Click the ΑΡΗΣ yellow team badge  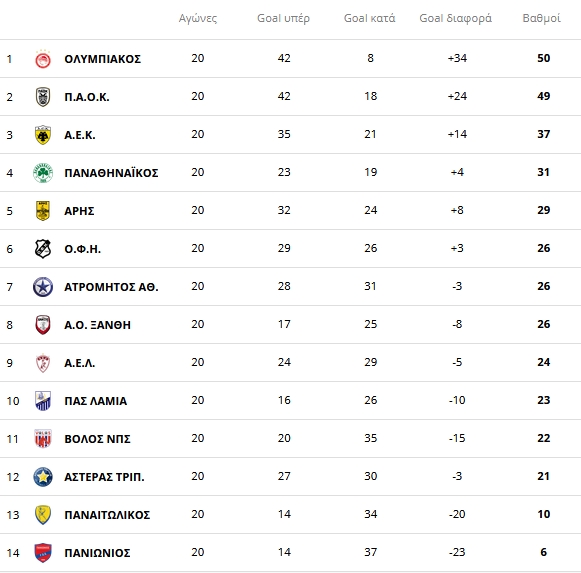point(43,211)
